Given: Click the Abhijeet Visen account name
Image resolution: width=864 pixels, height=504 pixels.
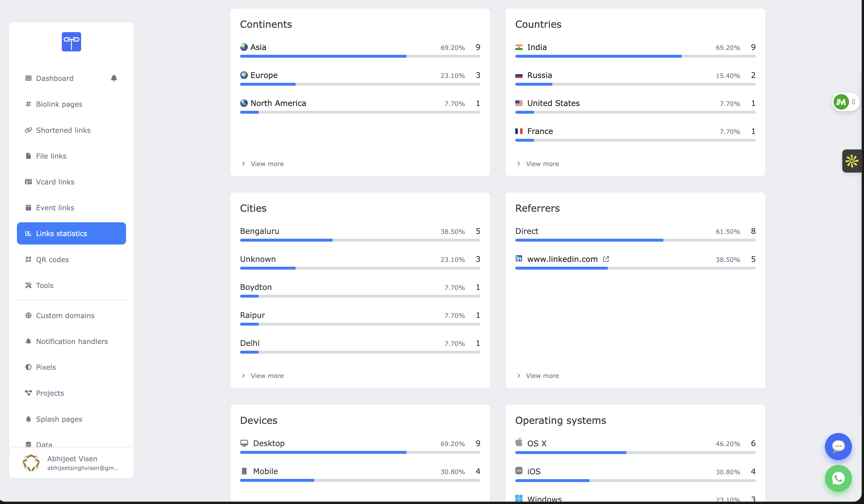Looking at the screenshot, I should (72, 458).
